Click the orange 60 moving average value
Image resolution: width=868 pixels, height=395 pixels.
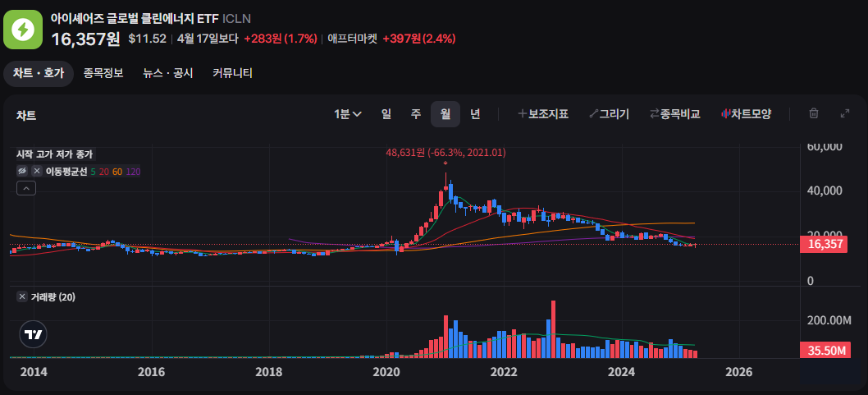point(117,172)
